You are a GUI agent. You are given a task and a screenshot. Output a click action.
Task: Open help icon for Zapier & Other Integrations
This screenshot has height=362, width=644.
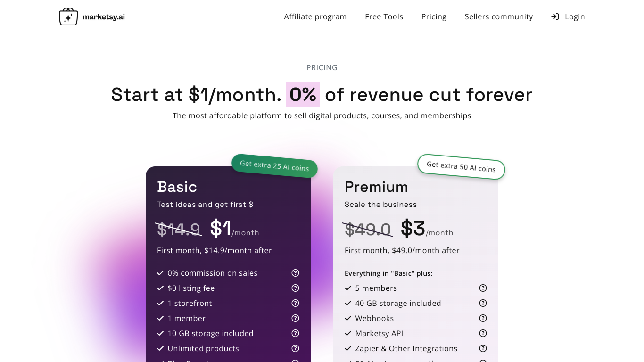[483, 348]
